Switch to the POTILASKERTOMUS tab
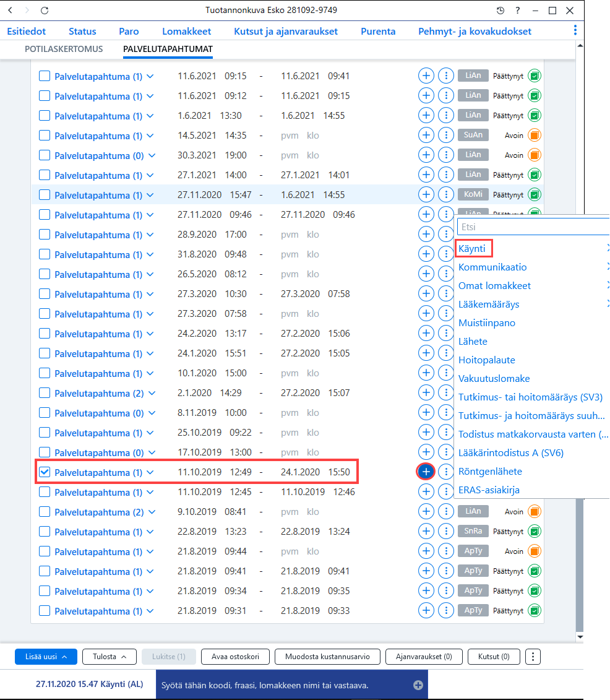Image resolution: width=610 pixels, height=700 pixels. (x=64, y=49)
